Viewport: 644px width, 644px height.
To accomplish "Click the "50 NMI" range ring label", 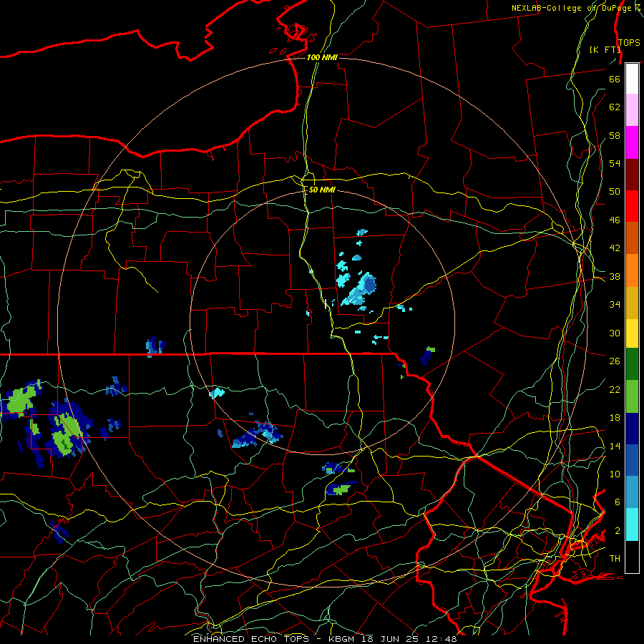I will (322, 190).
